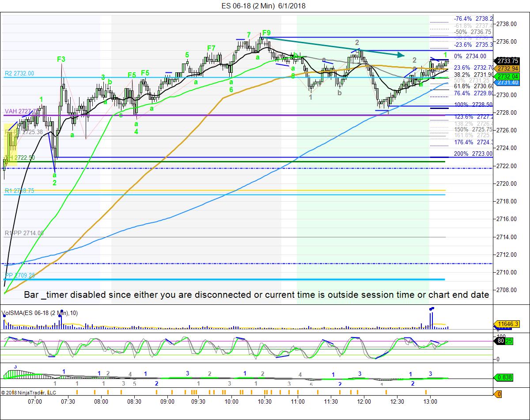Click the 2728.00 price axis label

tap(507, 112)
